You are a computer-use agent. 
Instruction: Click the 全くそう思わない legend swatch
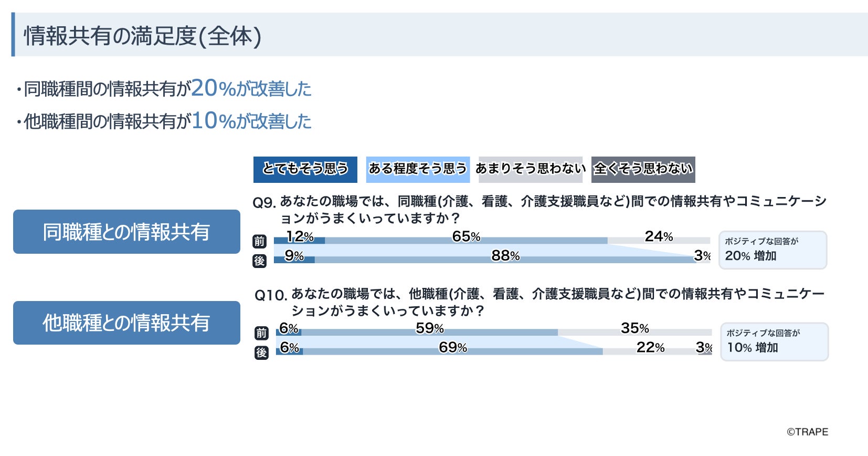[x=643, y=169]
